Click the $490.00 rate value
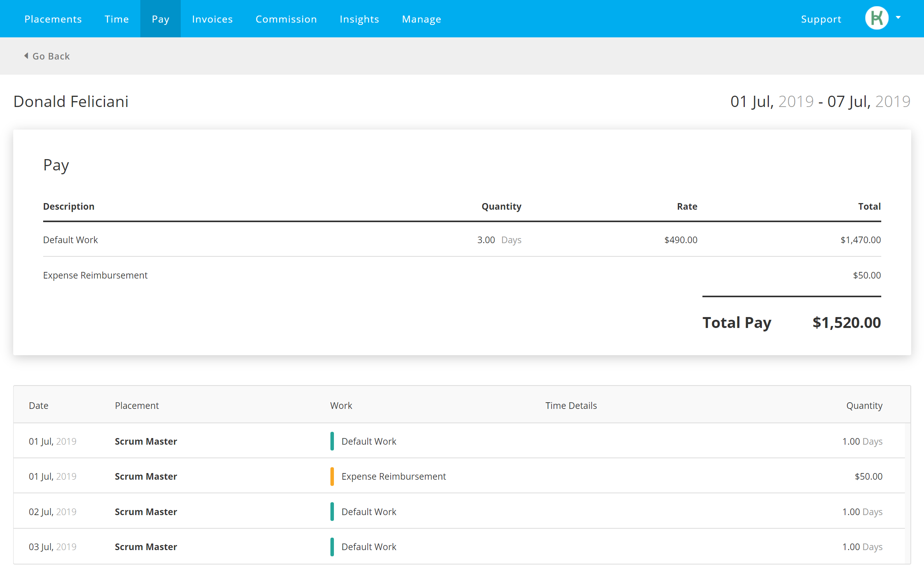 click(681, 240)
